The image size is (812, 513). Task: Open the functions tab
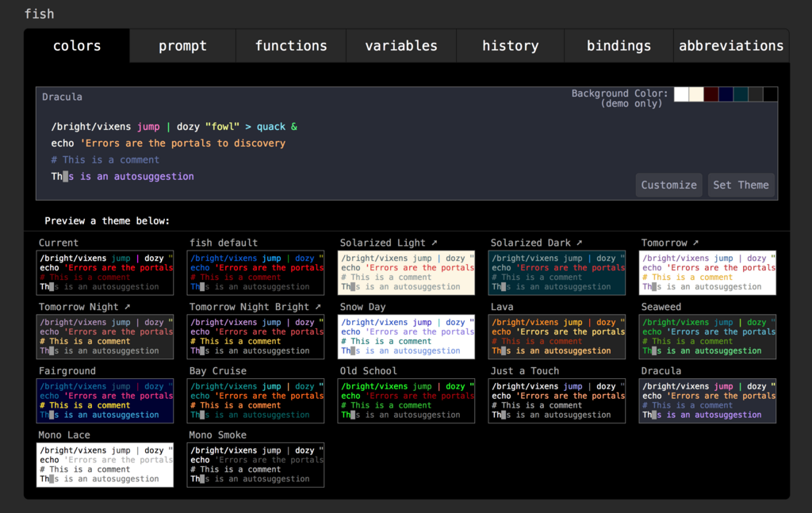291,46
